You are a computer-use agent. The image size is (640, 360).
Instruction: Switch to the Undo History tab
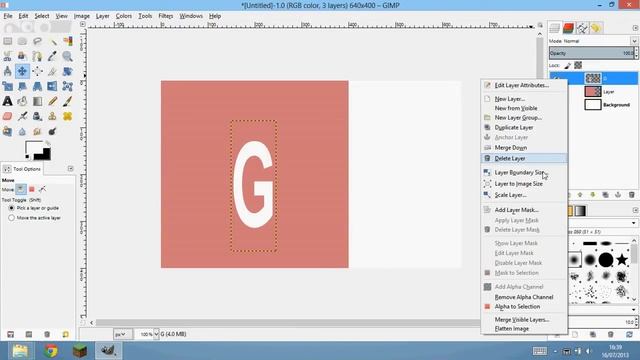click(596, 28)
